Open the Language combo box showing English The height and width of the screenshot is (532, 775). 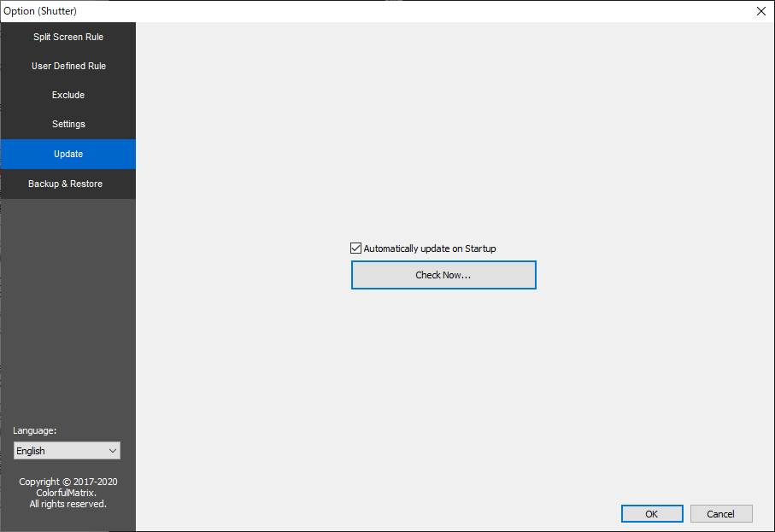60,450
